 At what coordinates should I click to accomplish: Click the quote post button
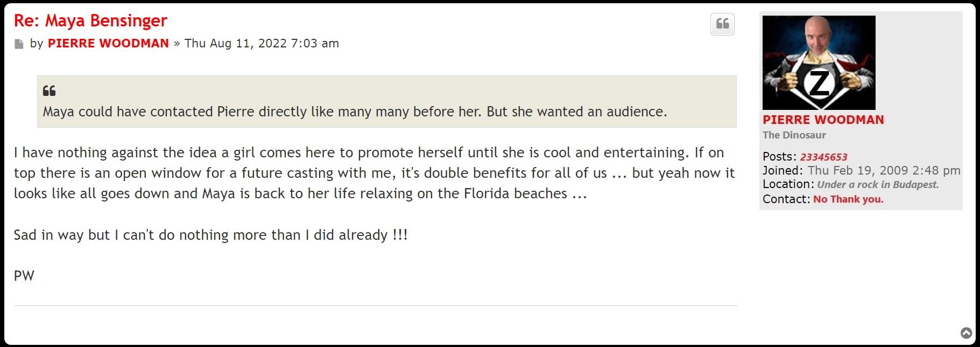[x=722, y=24]
